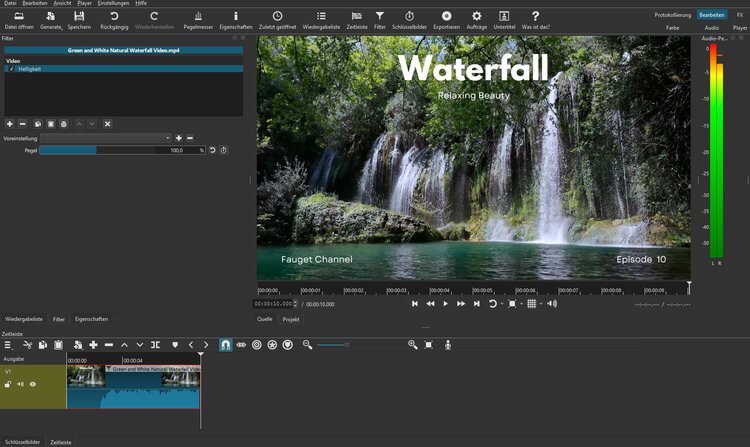Copy filters icon in Filter panel
This screenshot has width=750, height=447.
click(x=38, y=124)
